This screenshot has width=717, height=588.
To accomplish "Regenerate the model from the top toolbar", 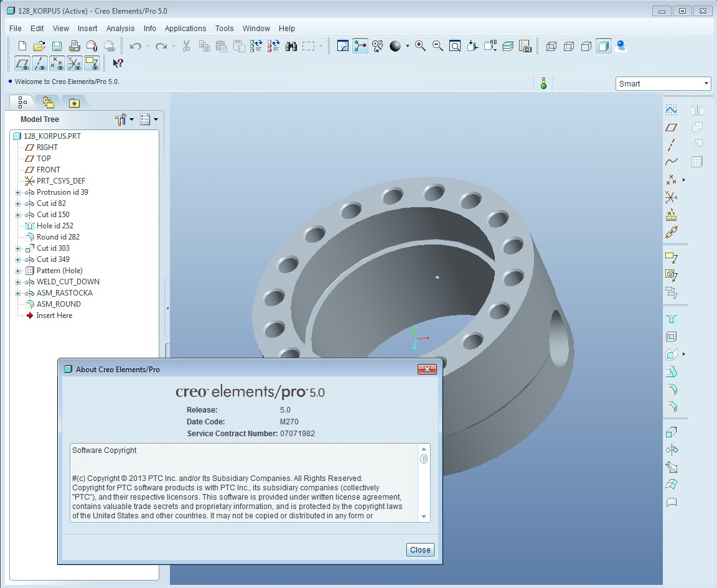I will [256, 46].
